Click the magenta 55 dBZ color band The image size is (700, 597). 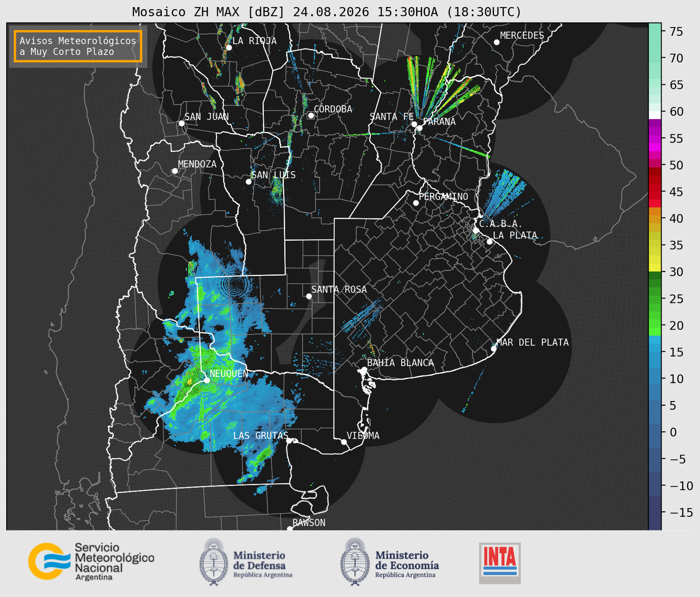point(655,139)
